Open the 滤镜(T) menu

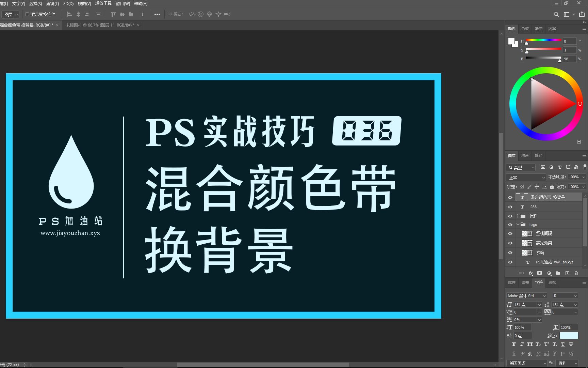(52, 4)
